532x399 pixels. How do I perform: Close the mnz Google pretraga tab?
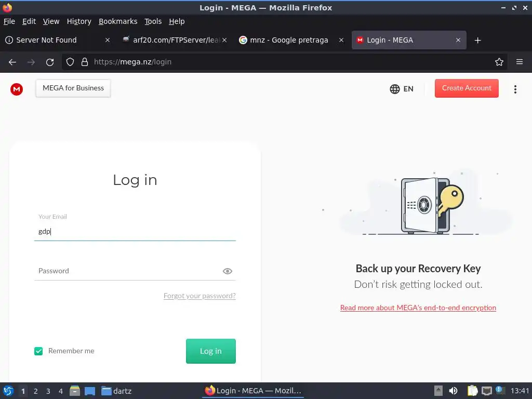coord(341,41)
